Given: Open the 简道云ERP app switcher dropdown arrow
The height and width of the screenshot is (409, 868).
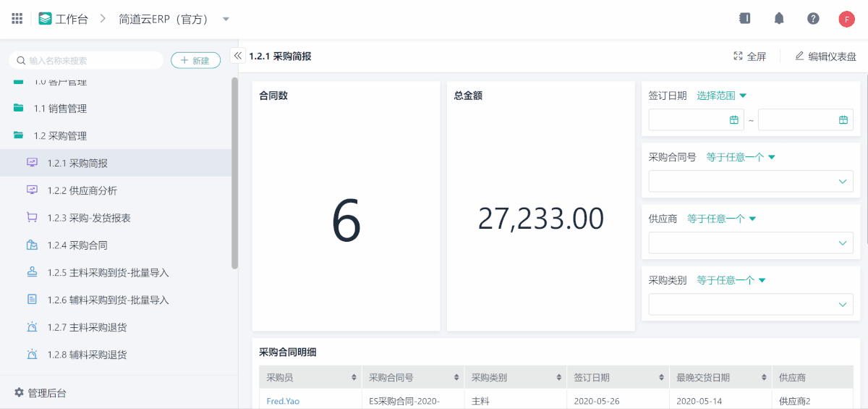Looking at the screenshot, I should 226,19.
